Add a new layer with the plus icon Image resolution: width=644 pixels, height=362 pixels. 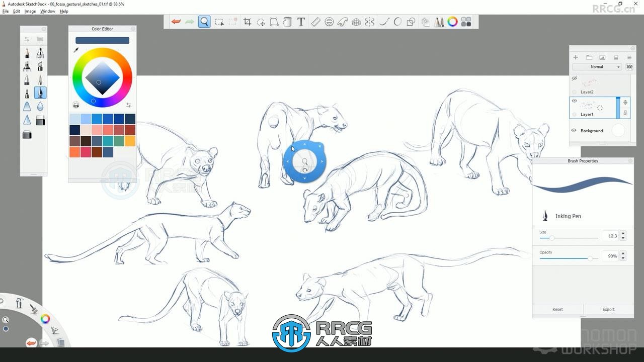coord(576,58)
